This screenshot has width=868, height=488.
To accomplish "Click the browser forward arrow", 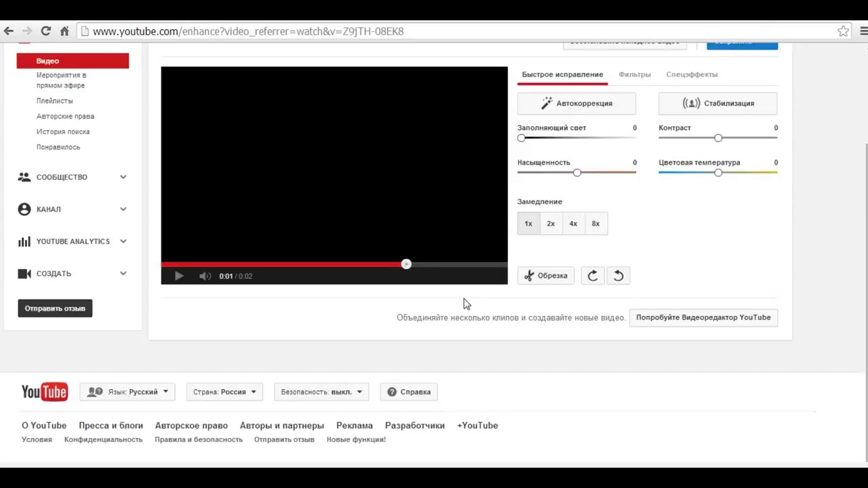I will coord(27,31).
